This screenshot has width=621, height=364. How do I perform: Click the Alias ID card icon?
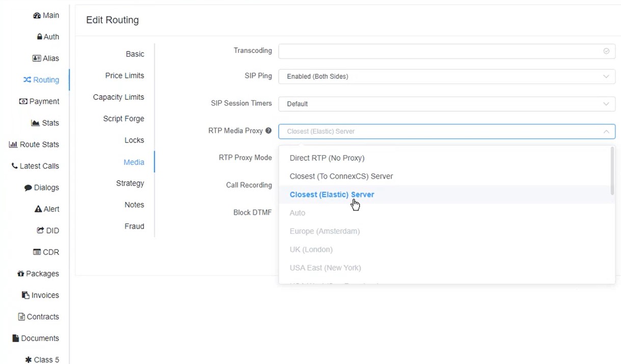(x=37, y=59)
